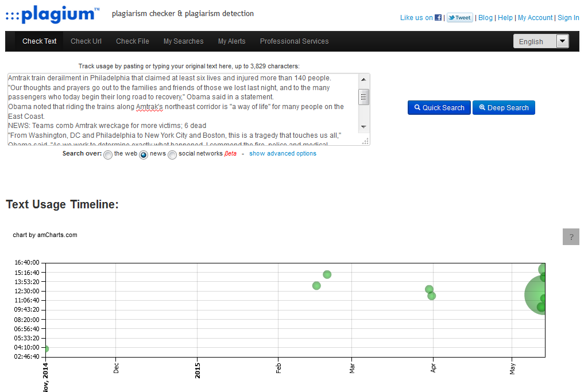Switch to the Check Url tab
This screenshot has height=392, width=588.
(x=86, y=41)
